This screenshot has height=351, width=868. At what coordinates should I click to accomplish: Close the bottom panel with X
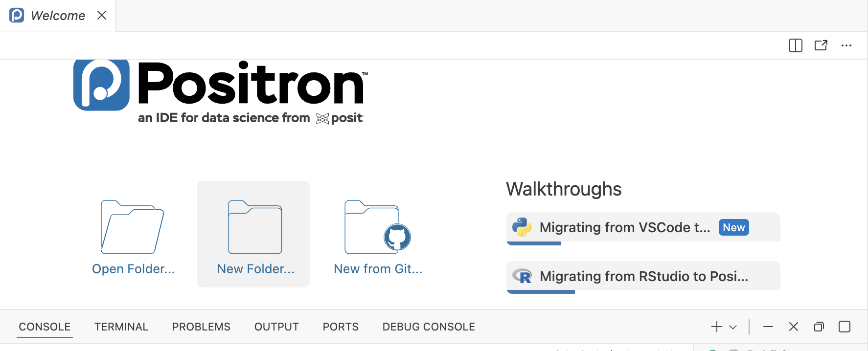(793, 327)
